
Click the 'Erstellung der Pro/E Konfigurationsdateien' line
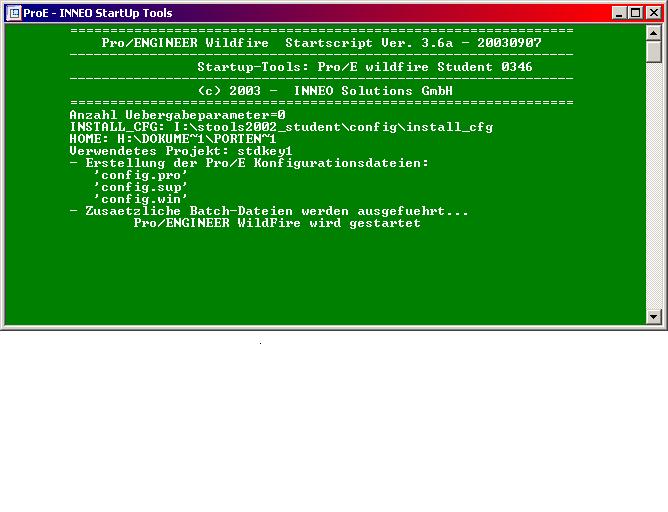pyautogui.click(x=249, y=163)
